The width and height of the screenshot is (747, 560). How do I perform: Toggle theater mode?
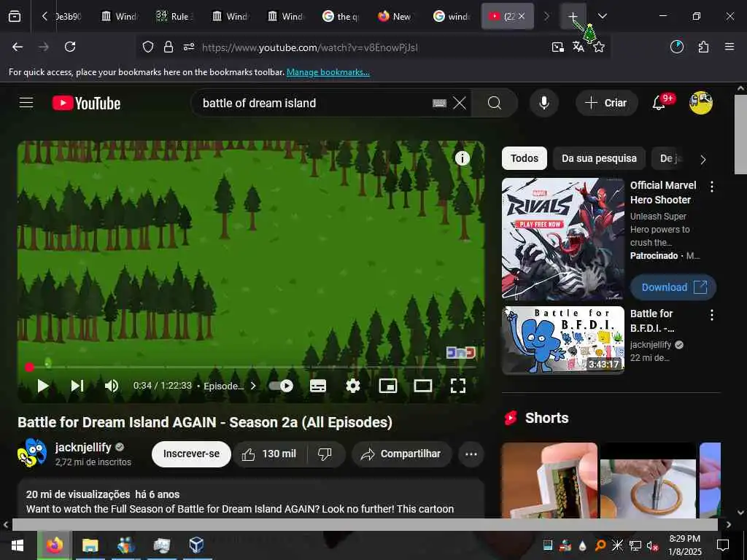coord(423,386)
